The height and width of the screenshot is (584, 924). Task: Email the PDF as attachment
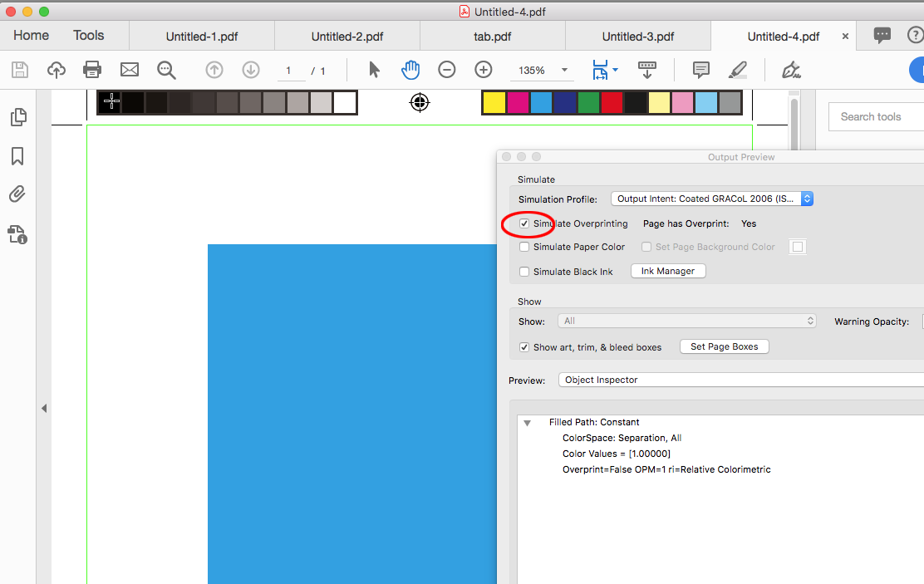click(x=129, y=70)
